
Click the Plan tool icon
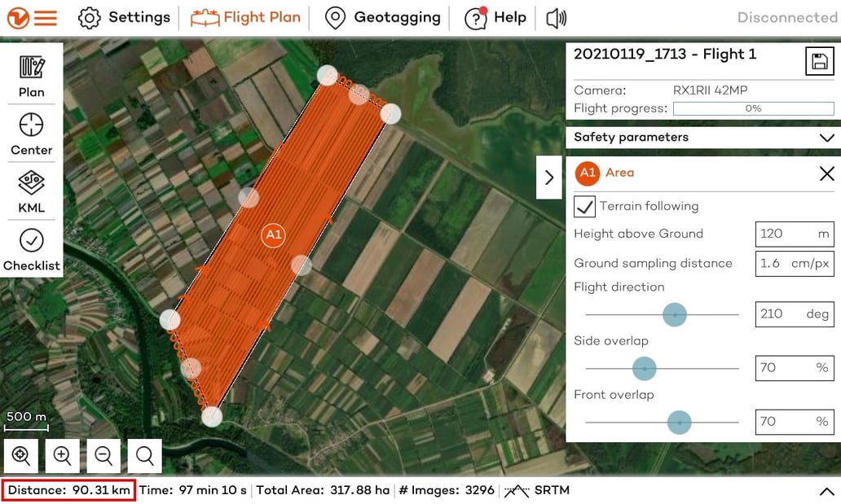coord(32,74)
